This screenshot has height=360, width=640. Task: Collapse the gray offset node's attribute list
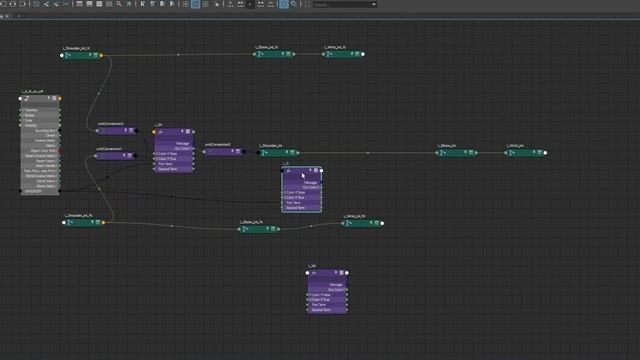[x=54, y=98]
